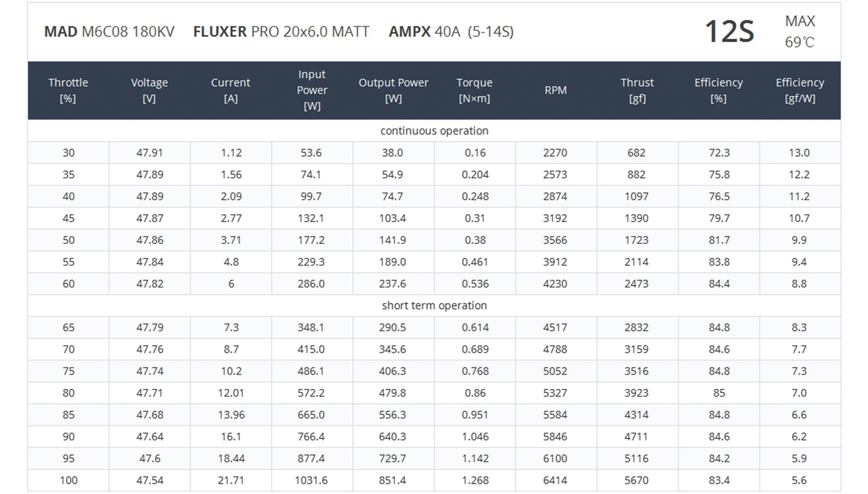This screenshot has height=494, width=868.
Task: Click the Efficiency [gf/W] column header
Action: pos(800,90)
